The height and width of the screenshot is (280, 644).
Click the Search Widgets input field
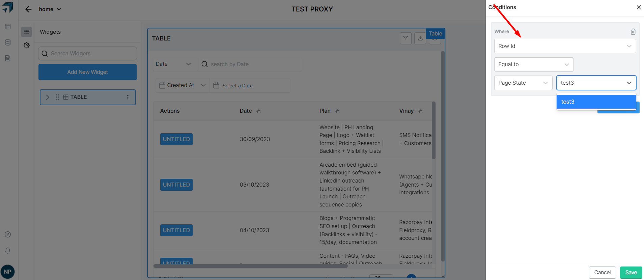[87, 54]
